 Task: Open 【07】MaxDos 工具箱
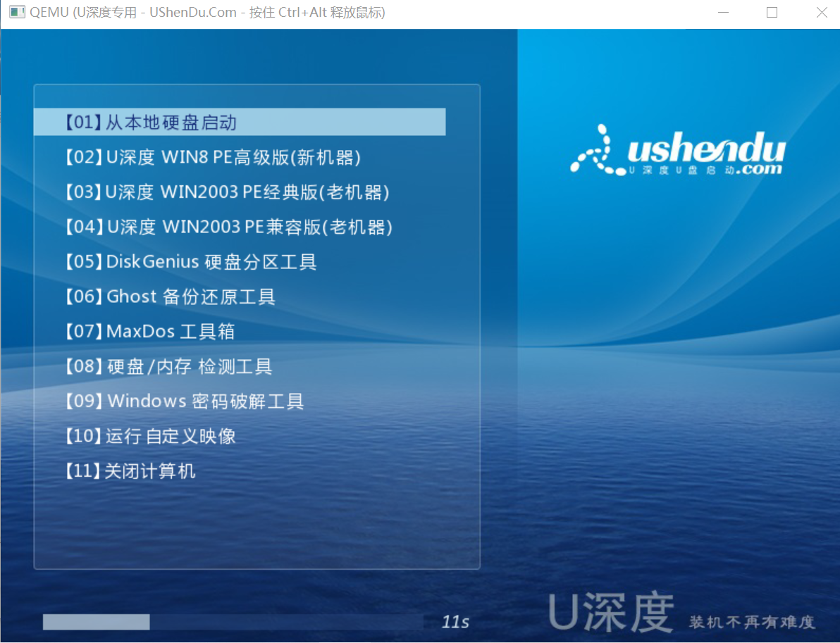click(149, 332)
